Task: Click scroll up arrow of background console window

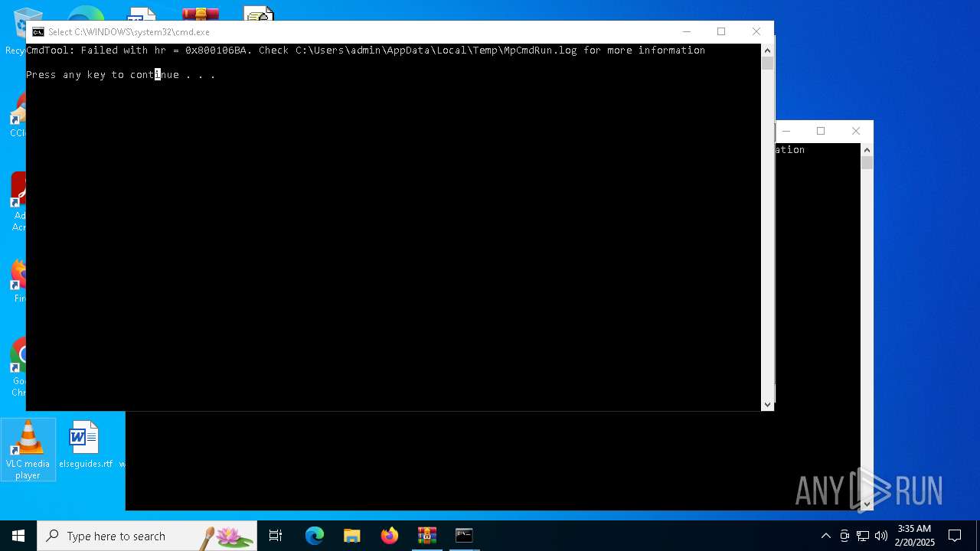Action: coord(867,150)
